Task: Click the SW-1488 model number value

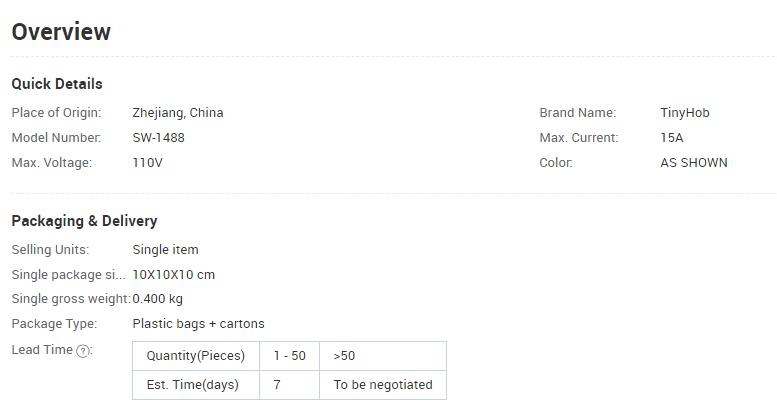Action: click(x=158, y=138)
